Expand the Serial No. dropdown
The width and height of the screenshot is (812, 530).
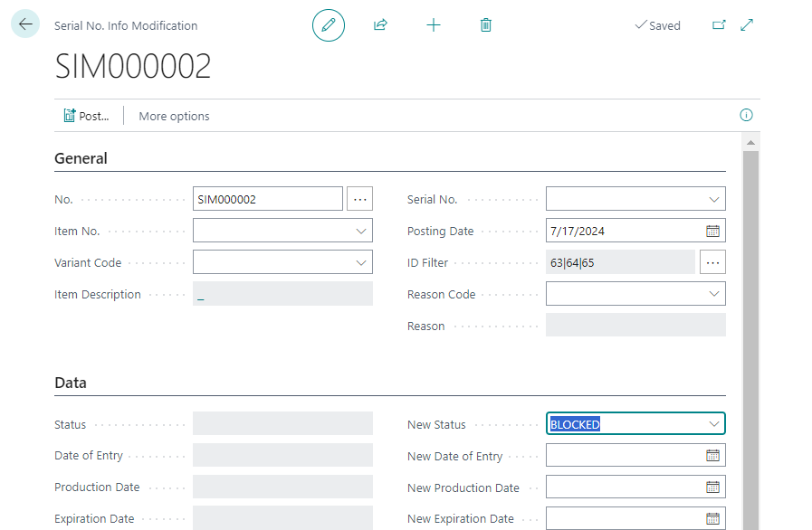coord(714,199)
